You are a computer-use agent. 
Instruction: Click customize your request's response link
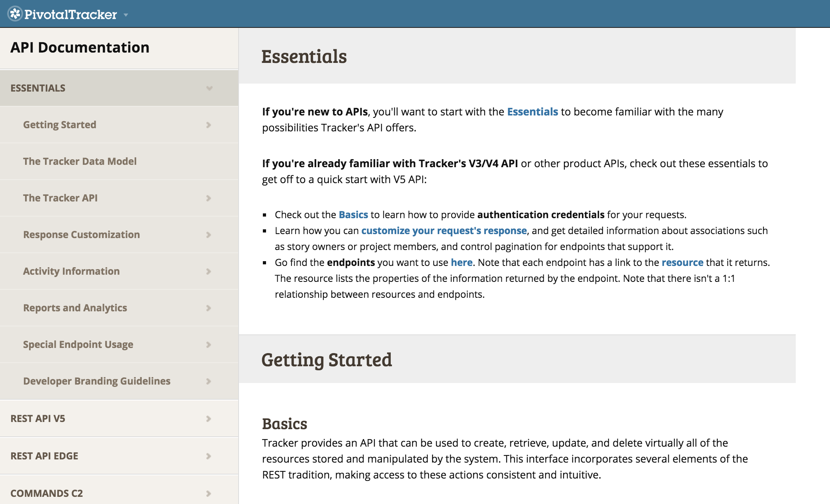click(444, 231)
